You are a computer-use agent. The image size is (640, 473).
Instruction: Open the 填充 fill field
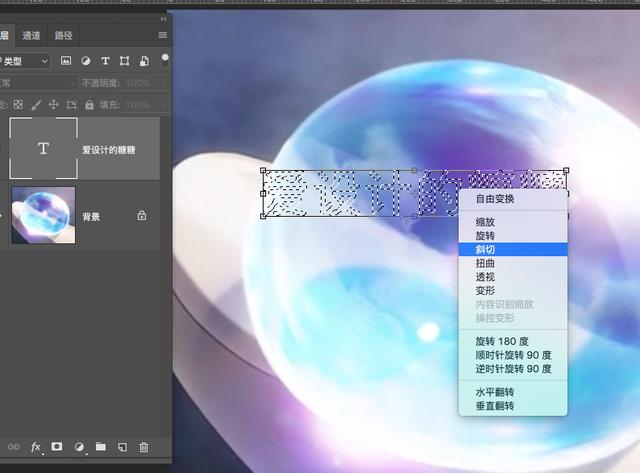(147, 105)
